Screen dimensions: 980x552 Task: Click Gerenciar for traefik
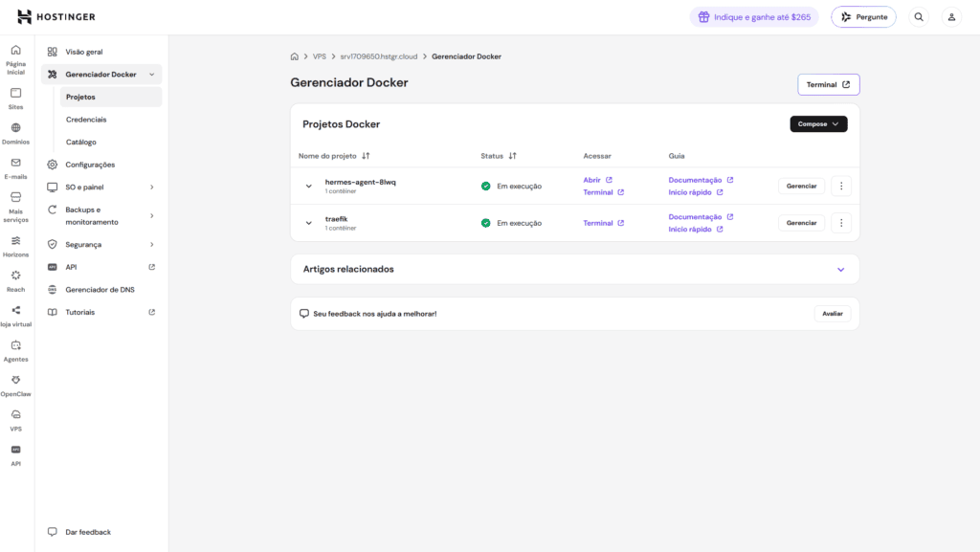click(801, 223)
